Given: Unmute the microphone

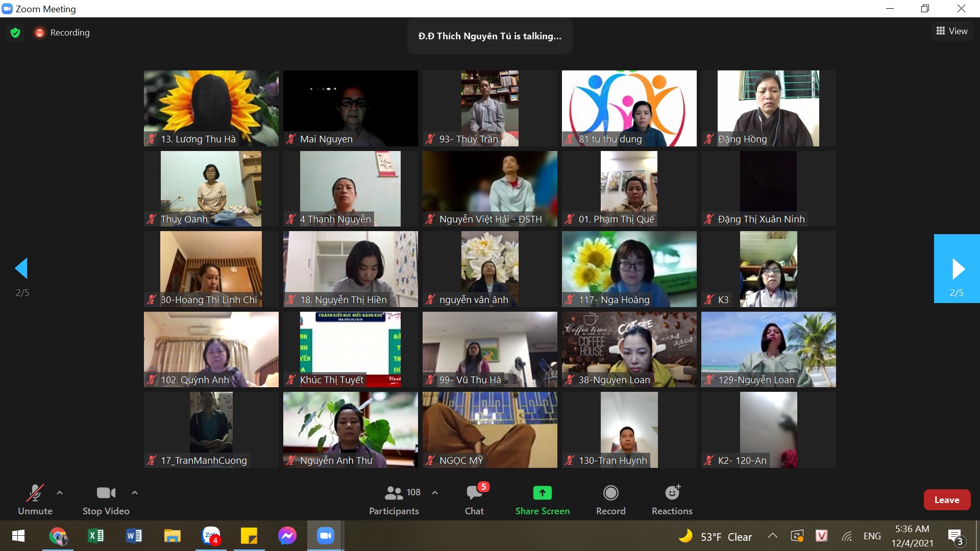Looking at the screenshot, I should (x=35, y=499).
